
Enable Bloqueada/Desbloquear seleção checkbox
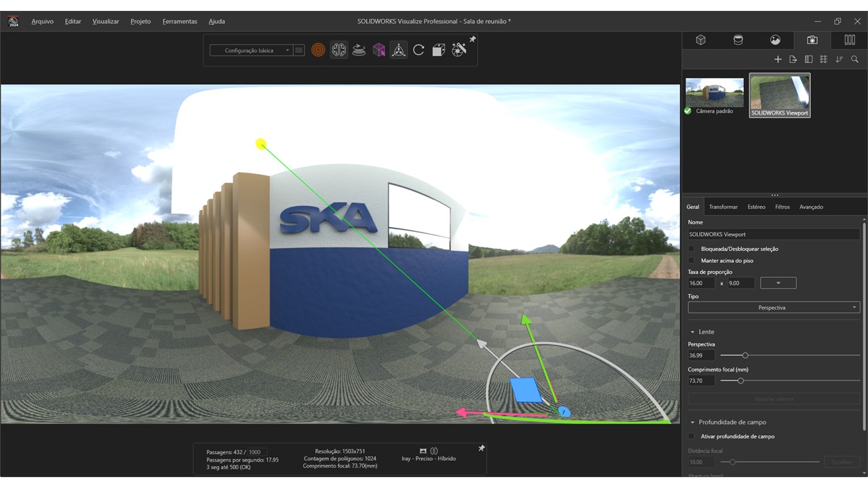point(692,249)
